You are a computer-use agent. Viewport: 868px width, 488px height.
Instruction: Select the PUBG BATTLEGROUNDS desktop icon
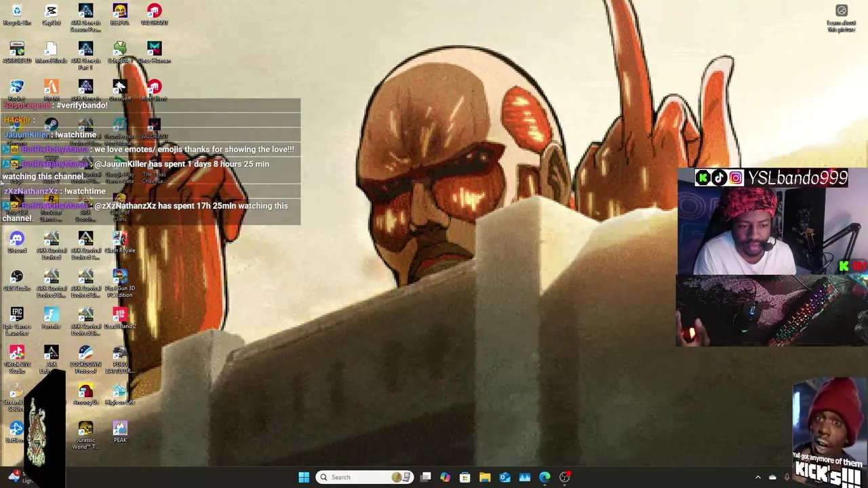tap(120, 359)
